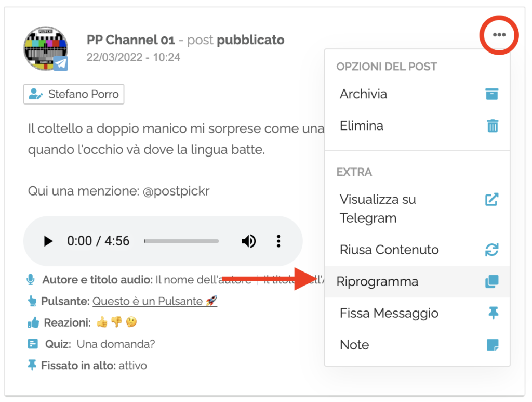Click the Stefano Porro author button
Image resolution: width=532 pixels, height=402 pixels.
point(73,94)
